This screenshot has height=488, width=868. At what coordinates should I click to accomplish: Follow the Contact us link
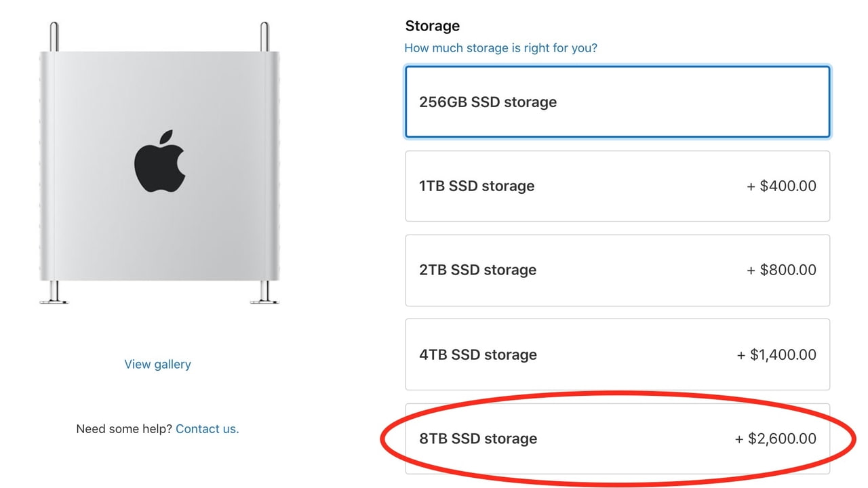click(x=208, y=428)
